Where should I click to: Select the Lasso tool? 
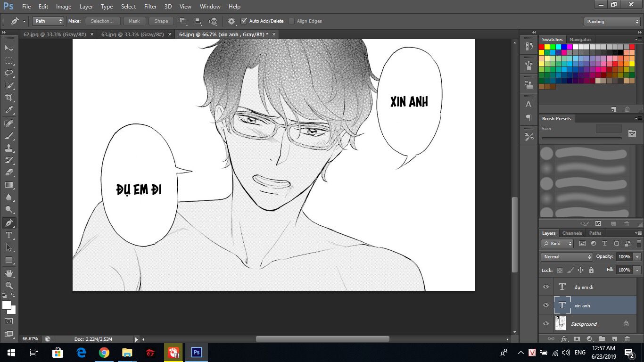[9, 73]
